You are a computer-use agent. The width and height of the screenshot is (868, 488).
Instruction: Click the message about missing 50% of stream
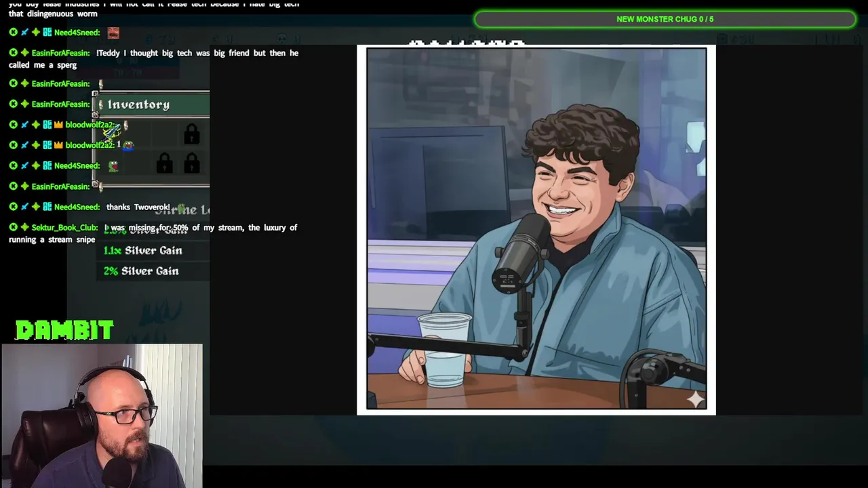pos(153,233)
